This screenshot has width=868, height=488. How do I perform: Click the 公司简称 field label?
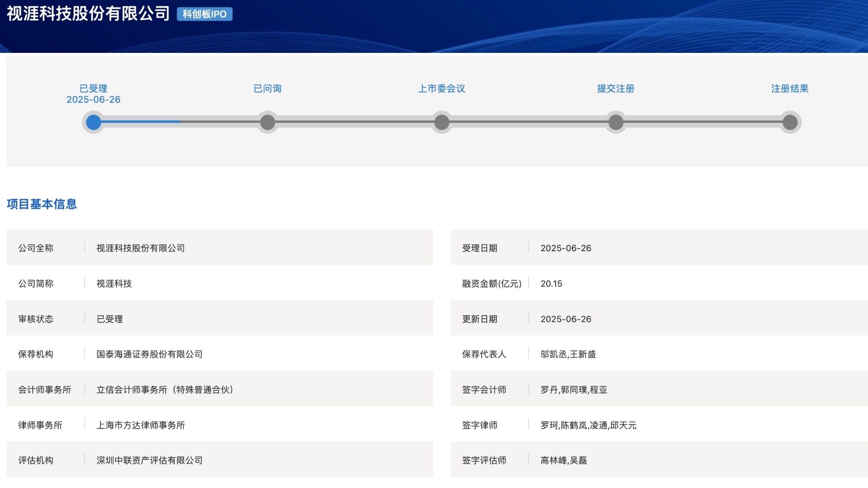(x=36, y=283)
